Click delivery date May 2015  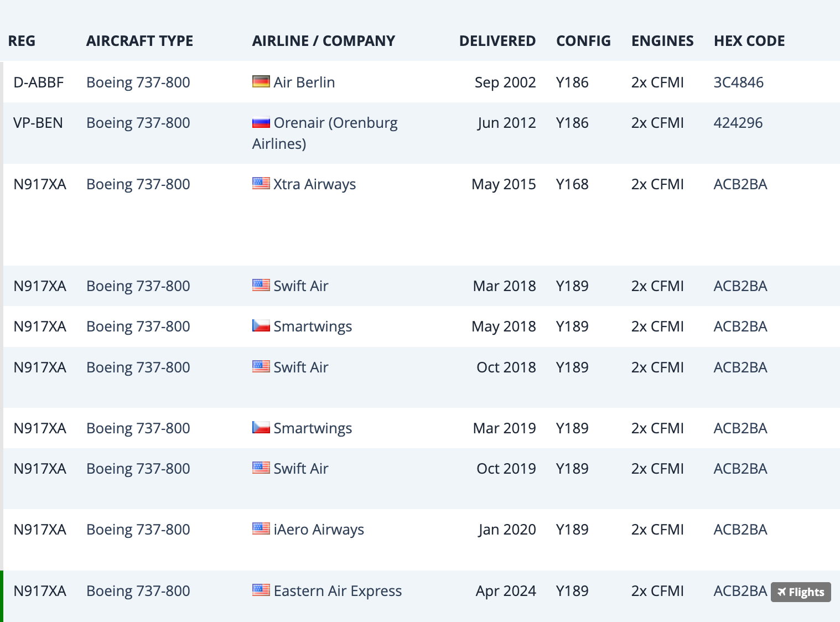(504, 184)
